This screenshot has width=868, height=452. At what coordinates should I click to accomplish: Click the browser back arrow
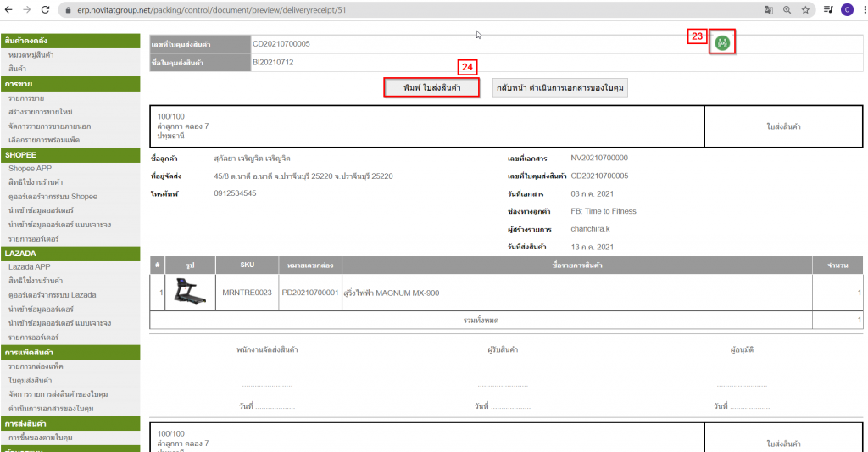8,10
